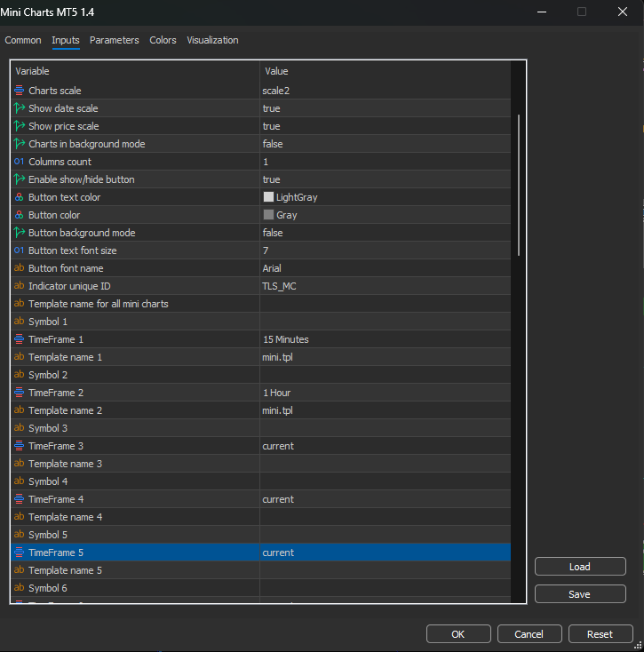Screen dimensions: 644x652
Task: Open TimeFrame 2 '1 Hour' dropdown
Action: tap(384, 393)
